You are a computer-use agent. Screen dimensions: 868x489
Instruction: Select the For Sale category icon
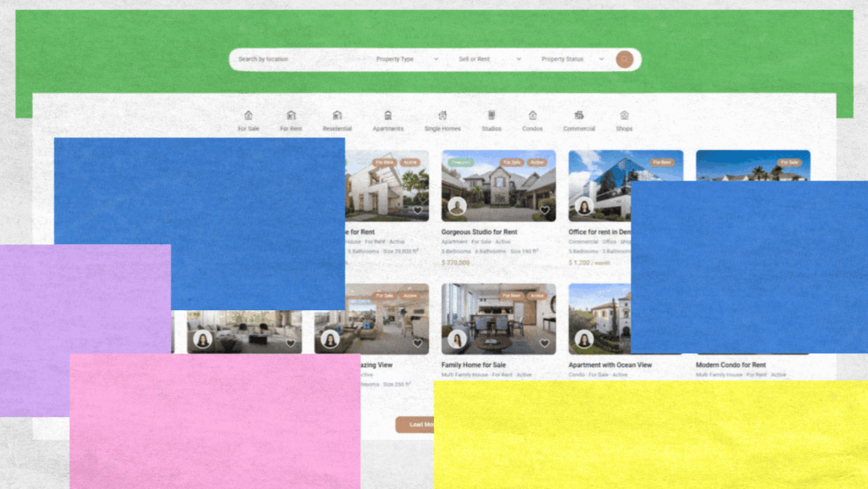[x=248, y=119]
